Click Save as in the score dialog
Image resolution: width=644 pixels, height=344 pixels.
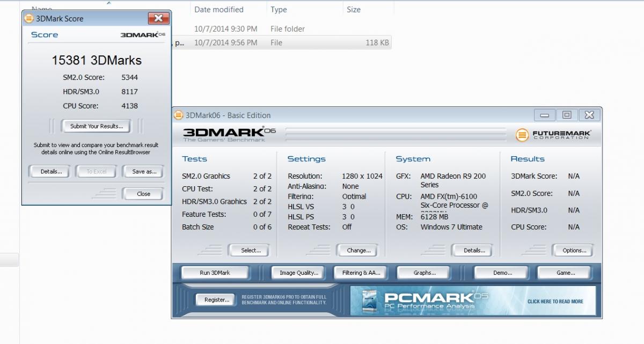[x=144, y=172]
